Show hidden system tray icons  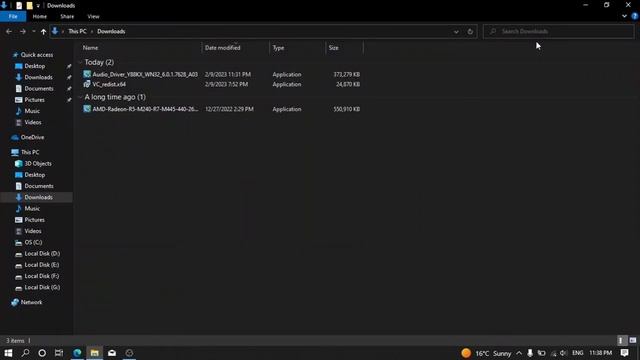(x=519, y=353)
